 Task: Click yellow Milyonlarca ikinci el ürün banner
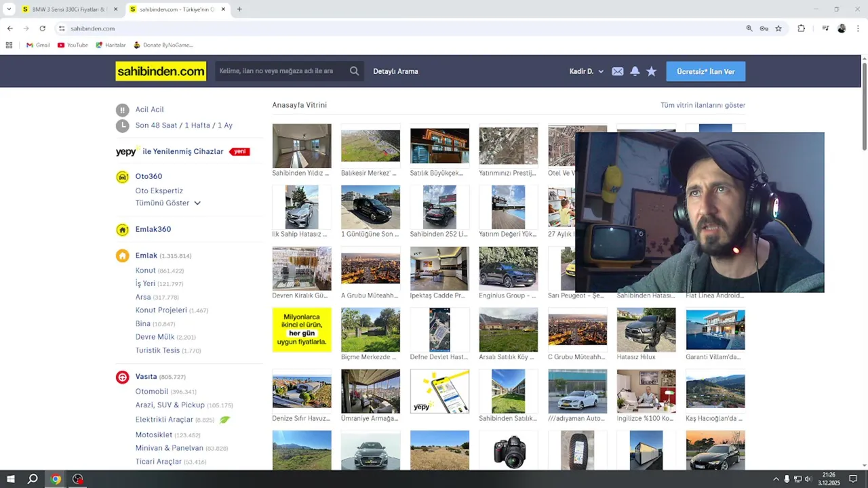pos(302,329)
